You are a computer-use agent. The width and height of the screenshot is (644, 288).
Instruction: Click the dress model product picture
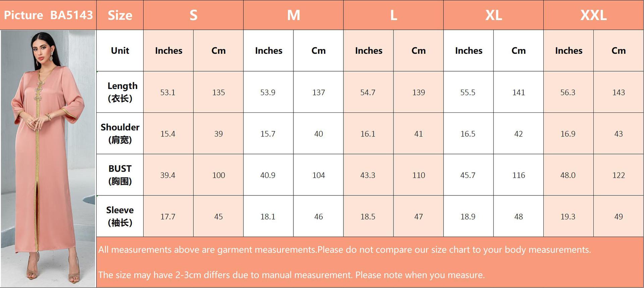click(x=48, y=158)
